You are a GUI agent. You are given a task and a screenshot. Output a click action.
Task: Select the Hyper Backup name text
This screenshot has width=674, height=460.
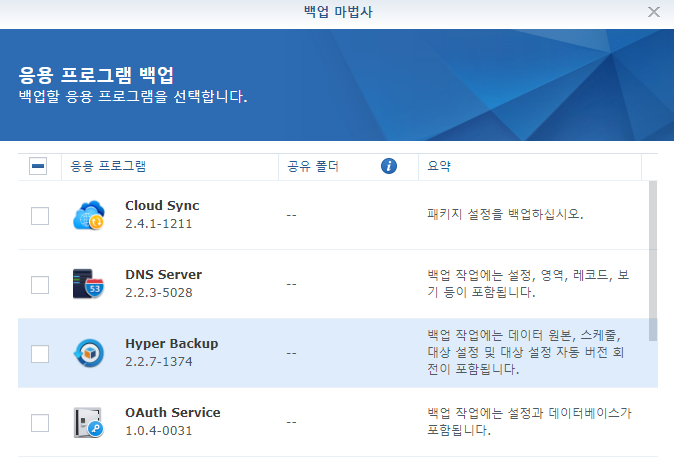pyautogui.click(x=172, y=343)
